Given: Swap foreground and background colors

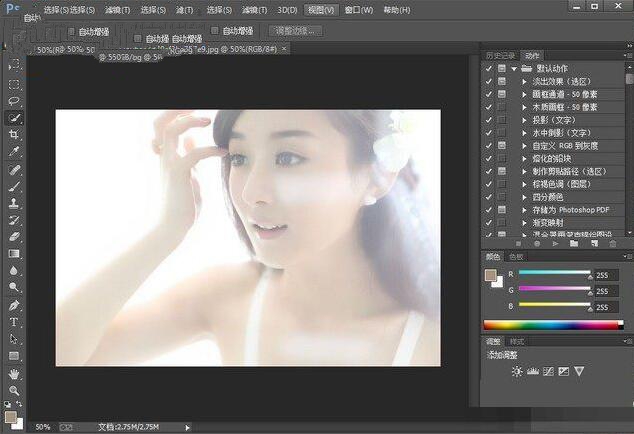Looking at the screenshot, I should point(19,404).
